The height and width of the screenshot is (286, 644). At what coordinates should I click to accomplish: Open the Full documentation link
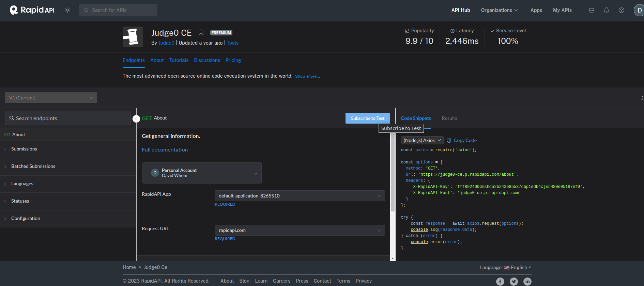[165, 150]
